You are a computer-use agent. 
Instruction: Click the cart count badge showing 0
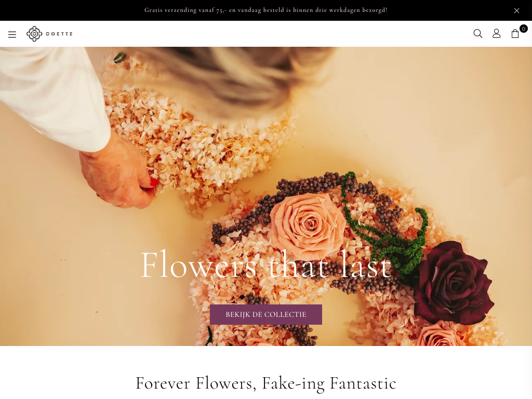[524, 29]
